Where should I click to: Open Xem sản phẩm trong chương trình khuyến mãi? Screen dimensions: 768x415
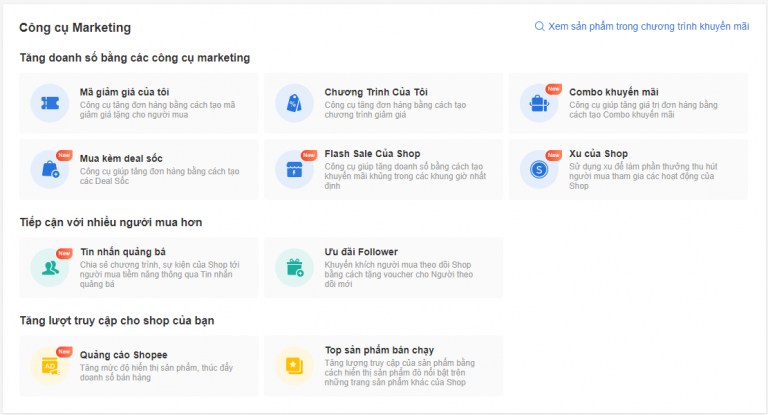pyautogui.click(x=648, y=26)
